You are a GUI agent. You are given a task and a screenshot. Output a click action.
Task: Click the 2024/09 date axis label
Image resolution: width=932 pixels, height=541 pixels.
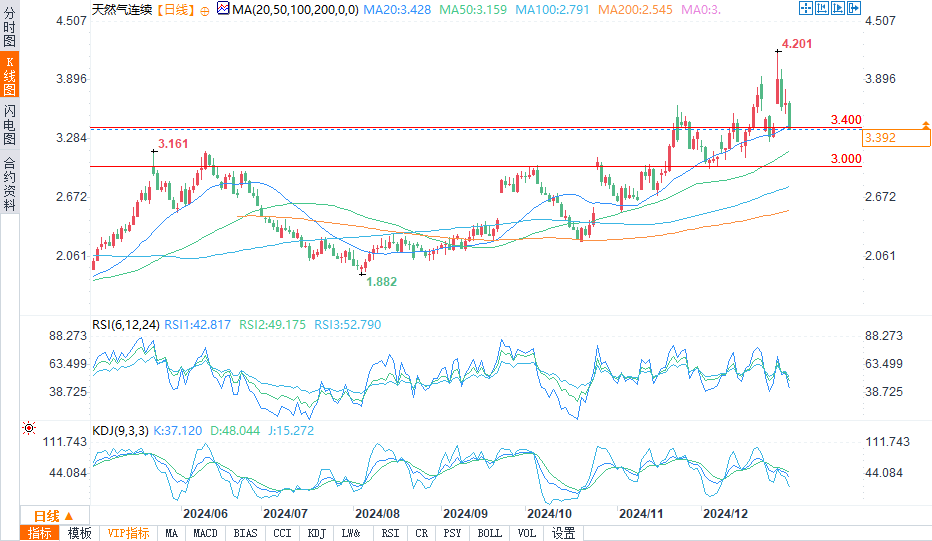pyautogui.click(x=465, y=514)
